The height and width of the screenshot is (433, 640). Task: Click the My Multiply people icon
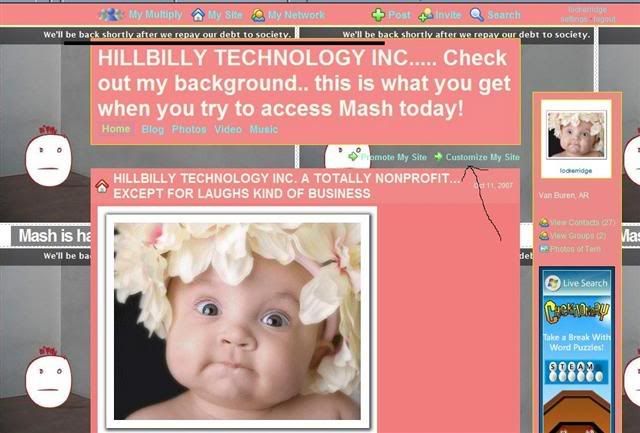tap(111, 15)
